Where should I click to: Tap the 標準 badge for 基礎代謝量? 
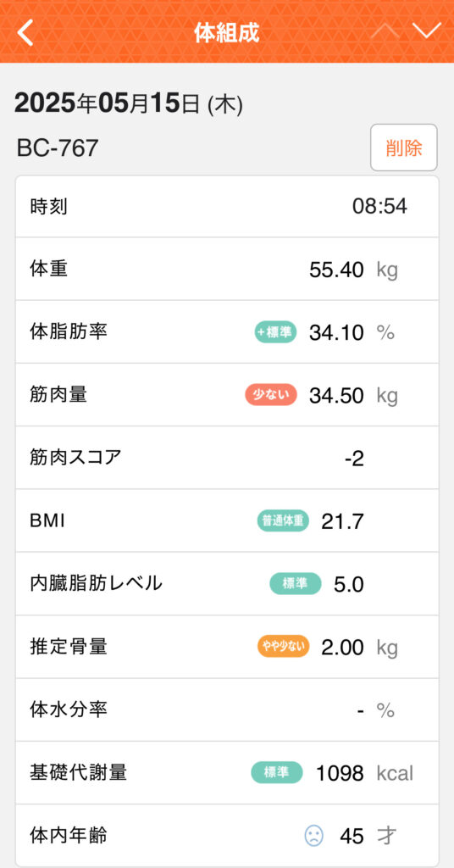277,772
